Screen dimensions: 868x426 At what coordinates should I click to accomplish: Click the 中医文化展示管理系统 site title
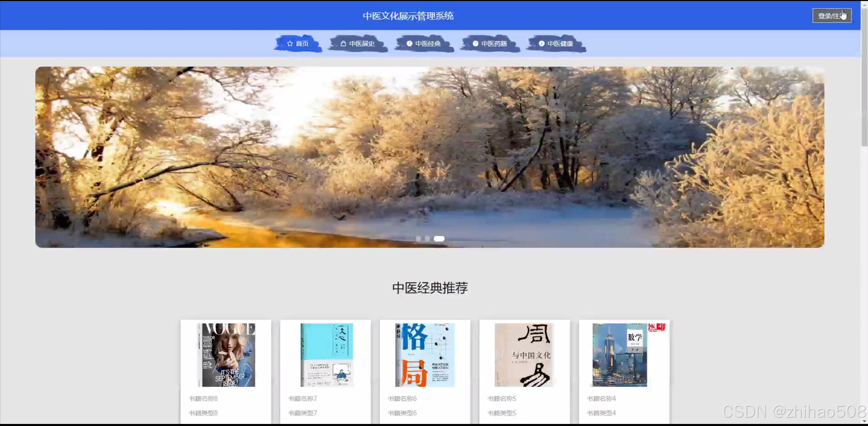point(408,16)
